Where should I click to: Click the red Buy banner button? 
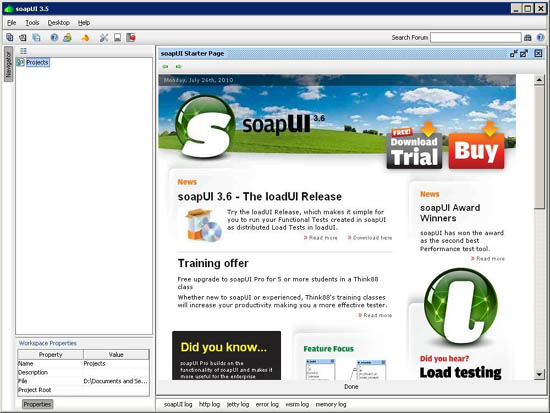(x=476, y=151)
